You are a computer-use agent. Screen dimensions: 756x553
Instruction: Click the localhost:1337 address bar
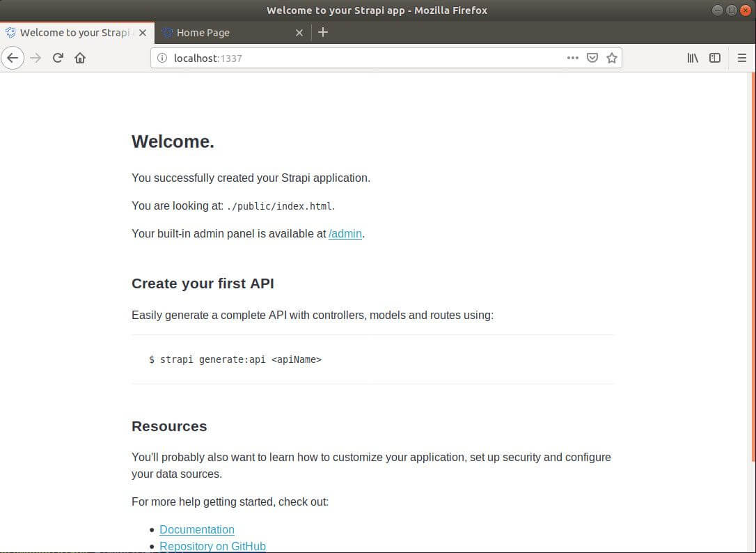362,59
